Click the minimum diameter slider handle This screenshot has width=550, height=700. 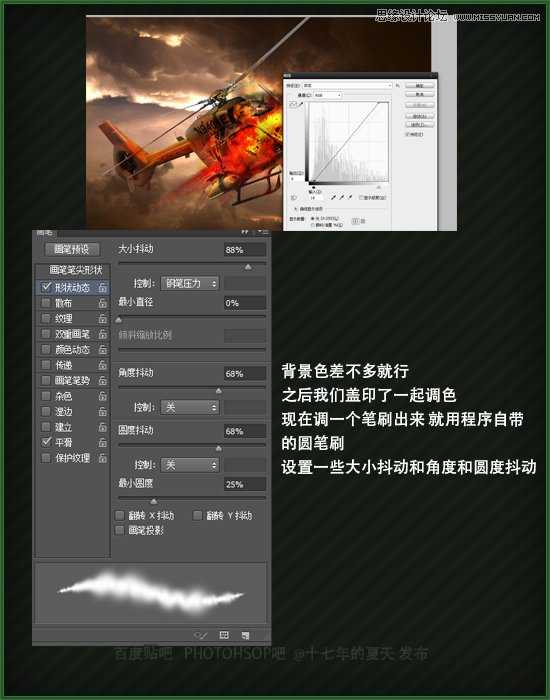119,320
